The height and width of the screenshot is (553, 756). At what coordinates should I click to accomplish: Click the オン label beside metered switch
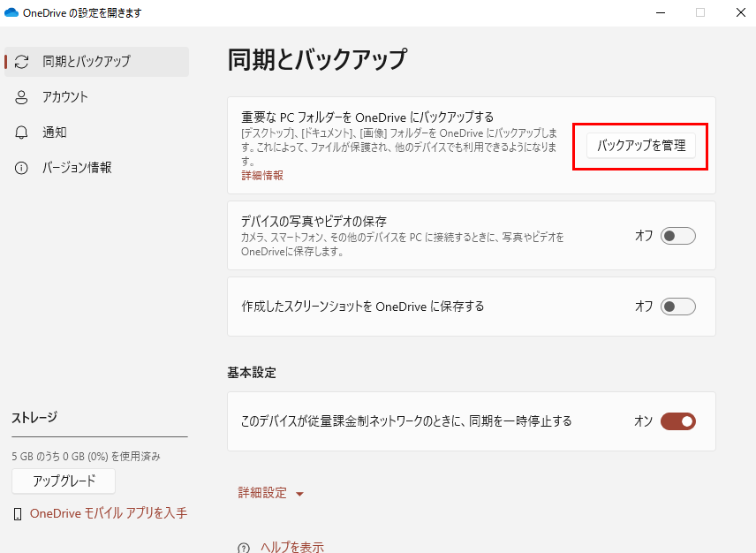click(644, 421)
